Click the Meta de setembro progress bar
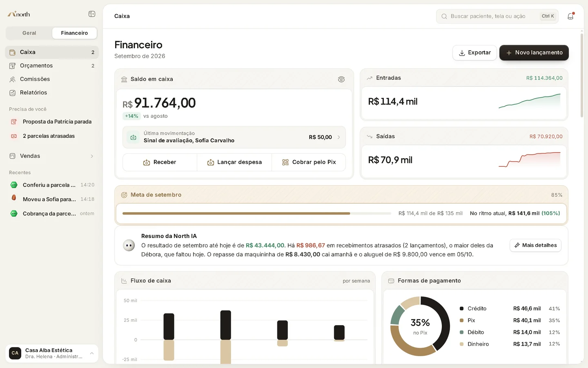588x368 pixels. (x=257, y=213)
